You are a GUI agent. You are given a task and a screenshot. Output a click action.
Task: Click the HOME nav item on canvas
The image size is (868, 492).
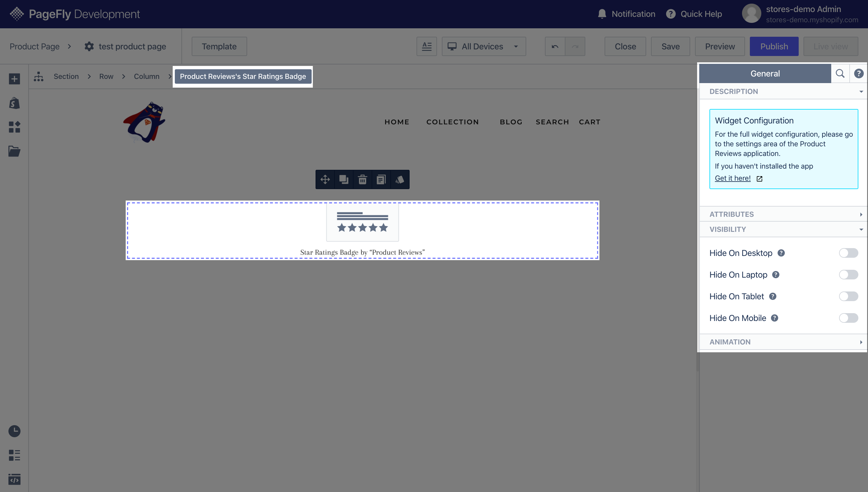[x=397, y=122]
